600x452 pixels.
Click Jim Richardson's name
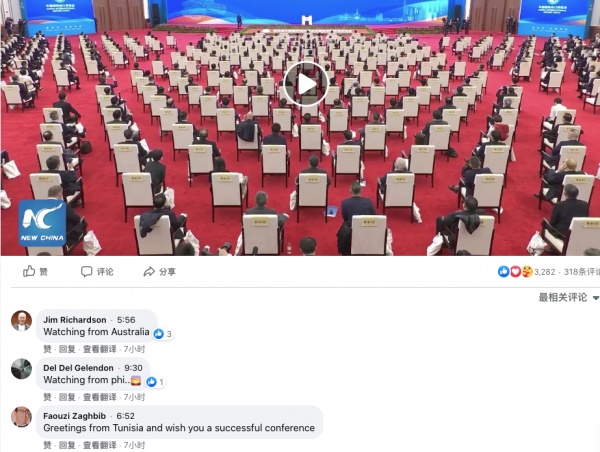(x=75, y=320)
